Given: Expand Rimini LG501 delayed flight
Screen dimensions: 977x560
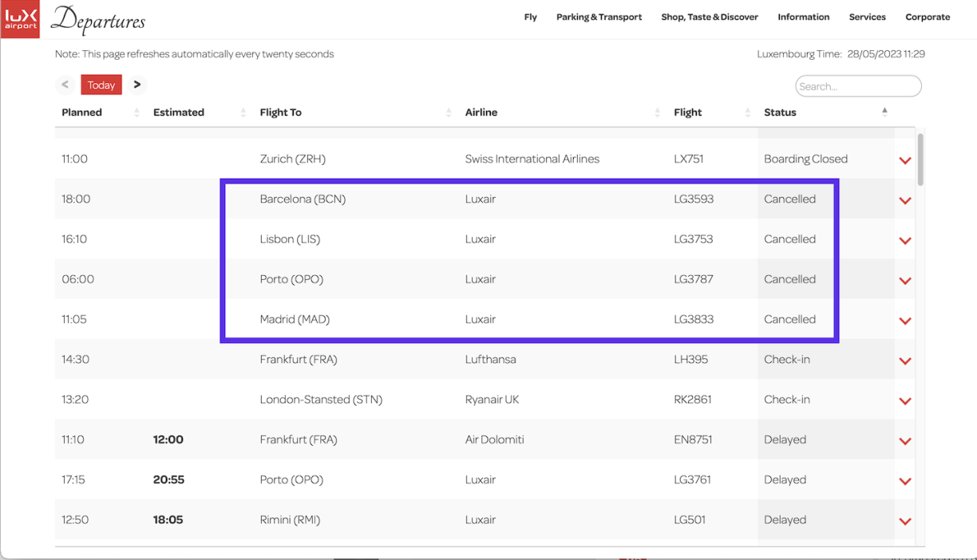Looking at the screenshot, I should (x=904, y=521).
